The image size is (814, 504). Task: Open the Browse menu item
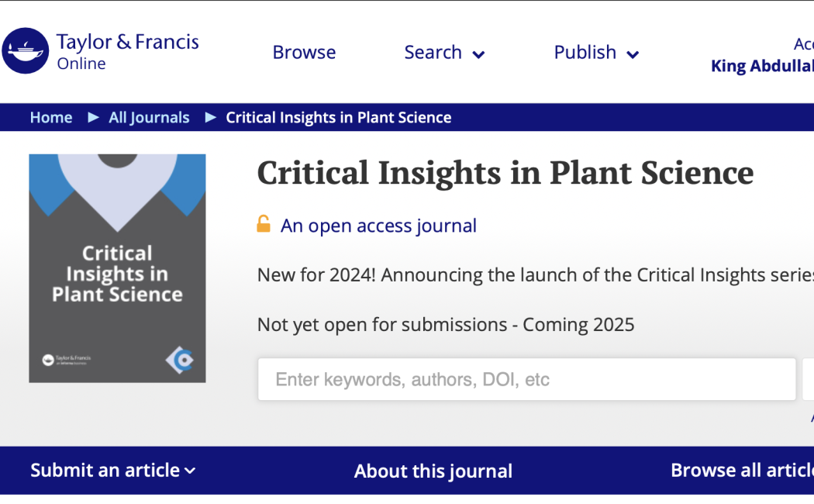point(304,52)
